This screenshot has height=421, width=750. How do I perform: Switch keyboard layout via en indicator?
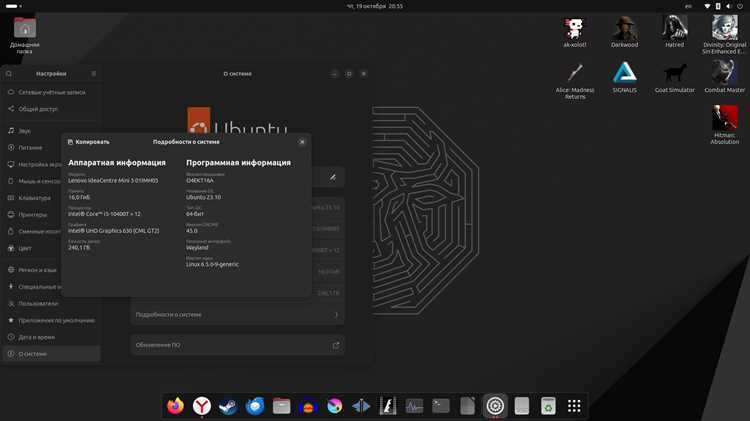[688, 6]
